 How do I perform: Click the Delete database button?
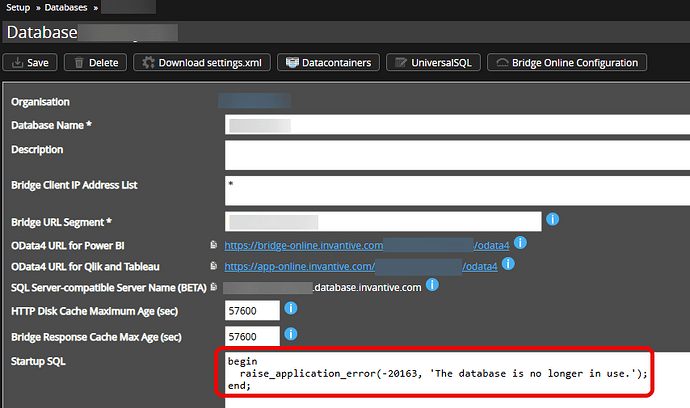pyautogui.click(x=95, y=63)
